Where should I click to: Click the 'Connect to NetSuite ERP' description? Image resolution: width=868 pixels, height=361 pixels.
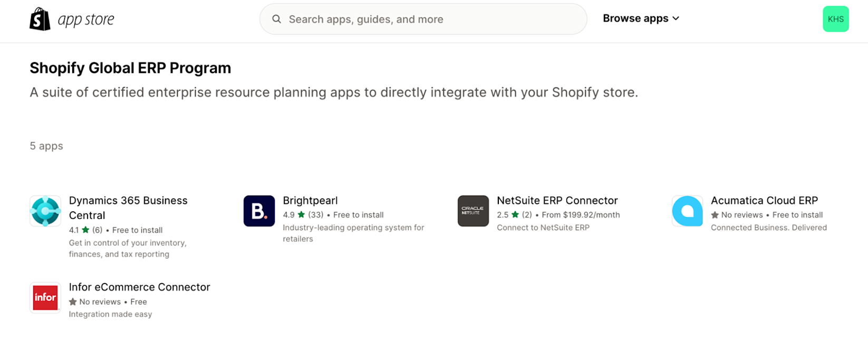pos(543,228)
